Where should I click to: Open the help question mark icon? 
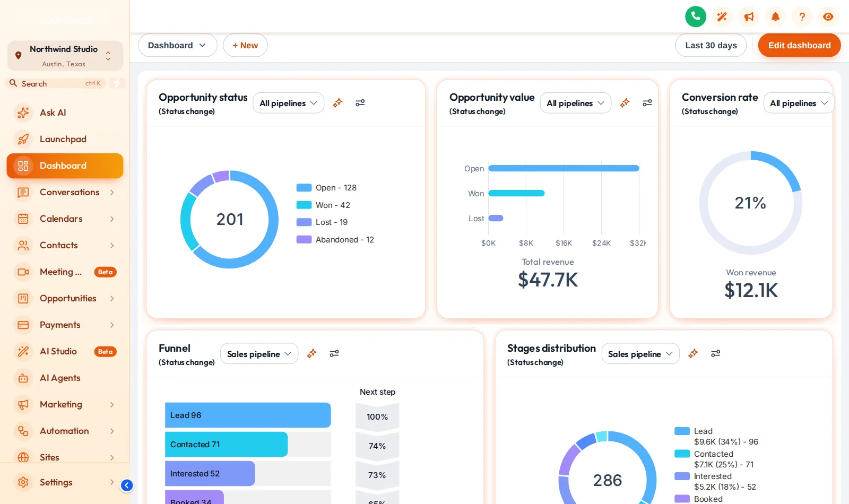[802, 17]
